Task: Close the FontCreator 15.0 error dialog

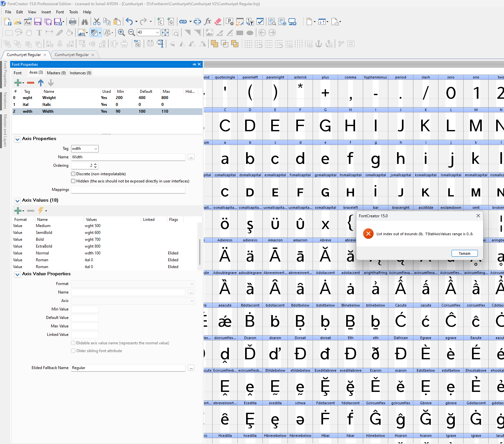Action: coord(478,216)
